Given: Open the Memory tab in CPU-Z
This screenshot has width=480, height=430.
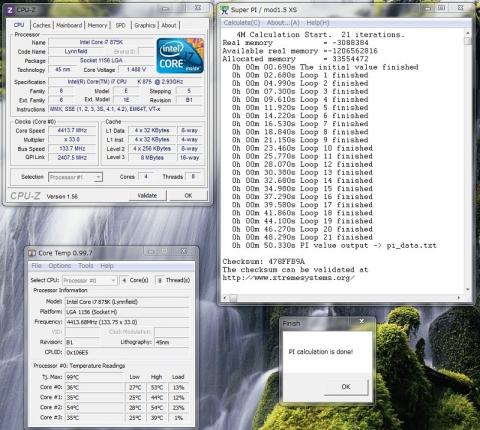Looking at the screenshot, I should (97, 25).
